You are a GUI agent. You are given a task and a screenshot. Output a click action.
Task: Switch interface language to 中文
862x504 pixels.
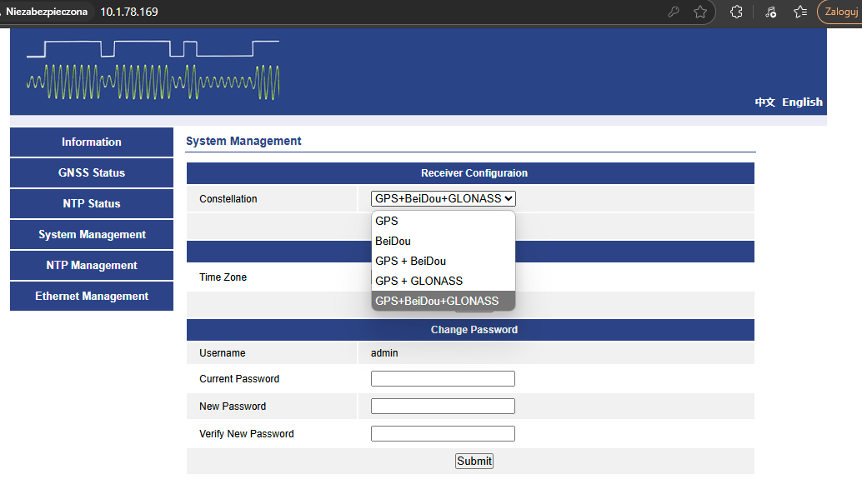click(x=763, y=102)
